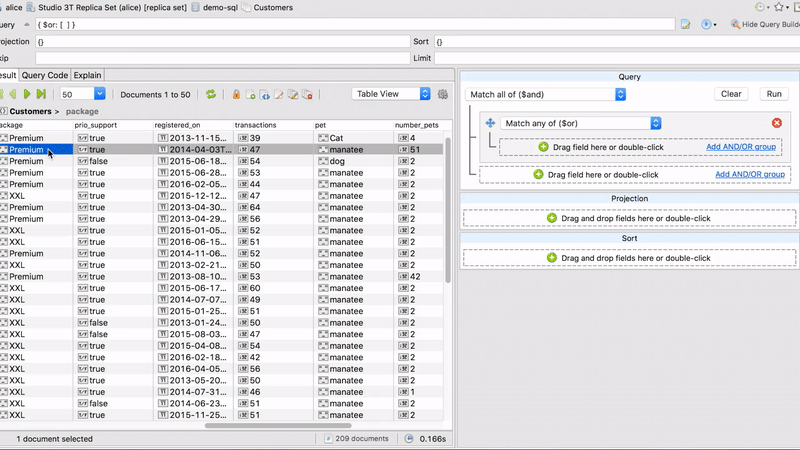
Task: Click the delete document icon with red mark
Action: [307, 94]
